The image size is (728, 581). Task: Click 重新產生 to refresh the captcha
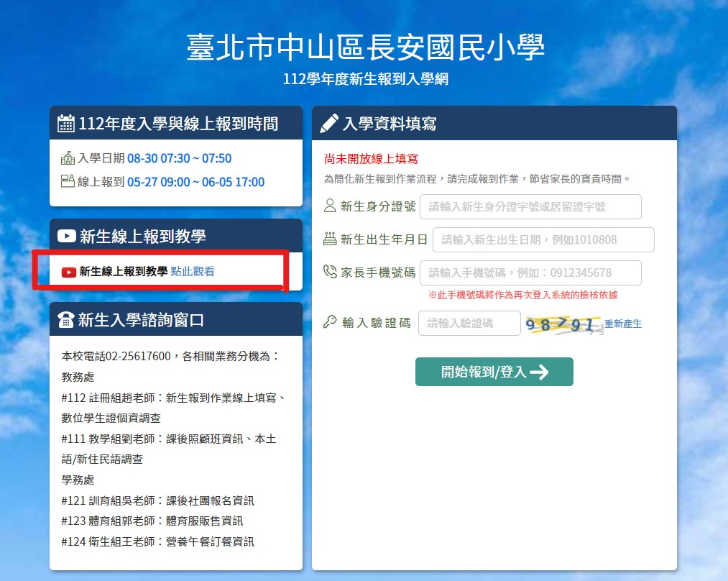622,324
